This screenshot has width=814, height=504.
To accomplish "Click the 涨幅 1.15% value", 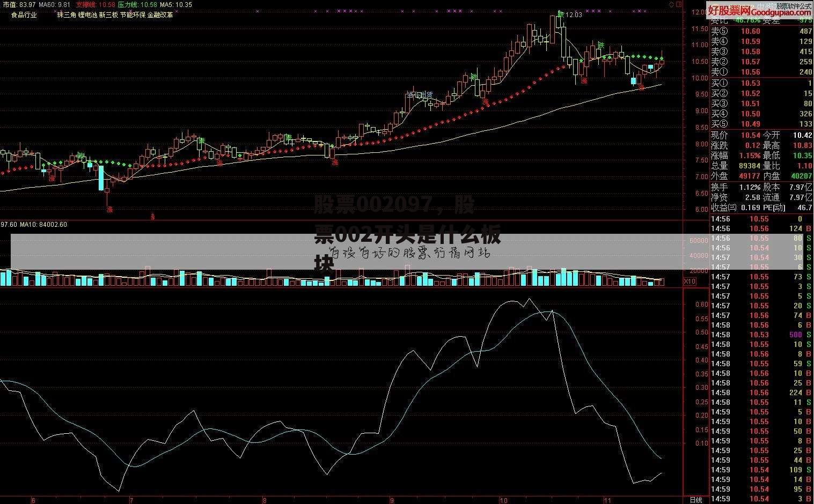I will [750, 156].
